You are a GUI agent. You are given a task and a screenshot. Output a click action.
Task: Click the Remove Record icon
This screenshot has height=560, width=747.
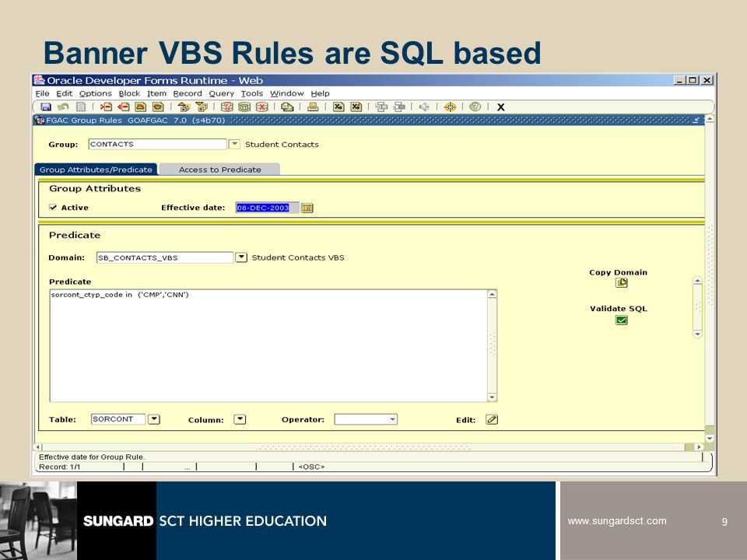tap(124, 107)
